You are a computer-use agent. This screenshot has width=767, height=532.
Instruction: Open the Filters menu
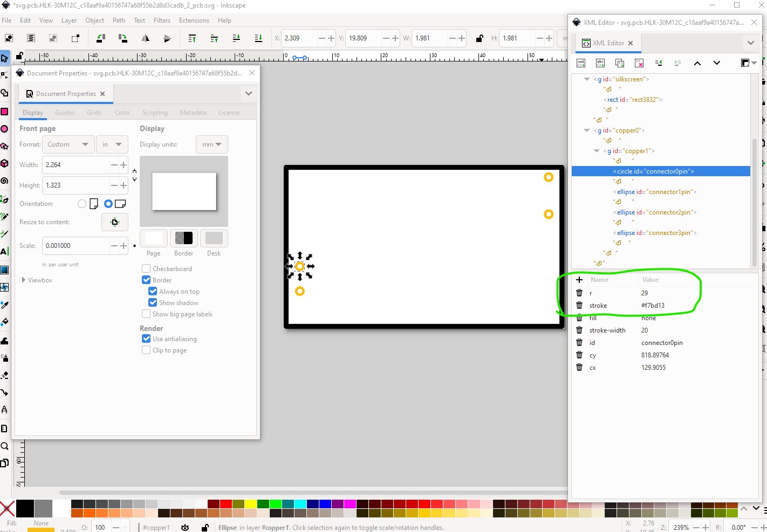pyautogui.click(x=162, y=20)
